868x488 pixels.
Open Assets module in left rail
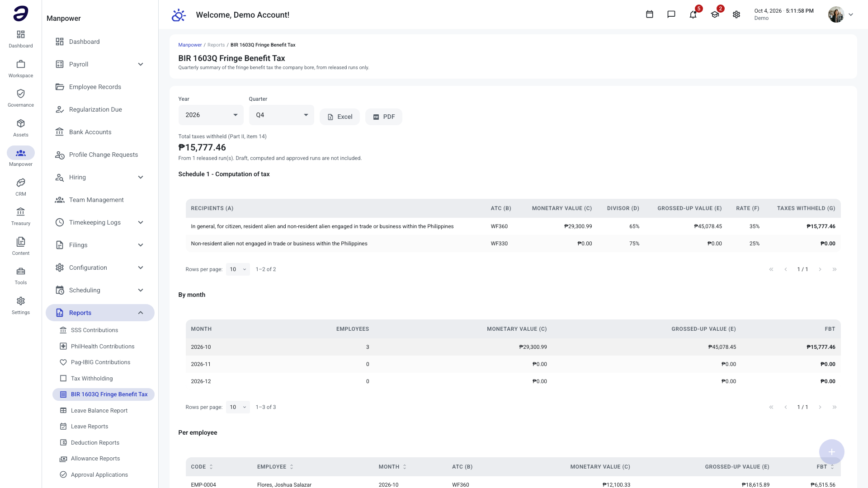(x=21, y=128)
